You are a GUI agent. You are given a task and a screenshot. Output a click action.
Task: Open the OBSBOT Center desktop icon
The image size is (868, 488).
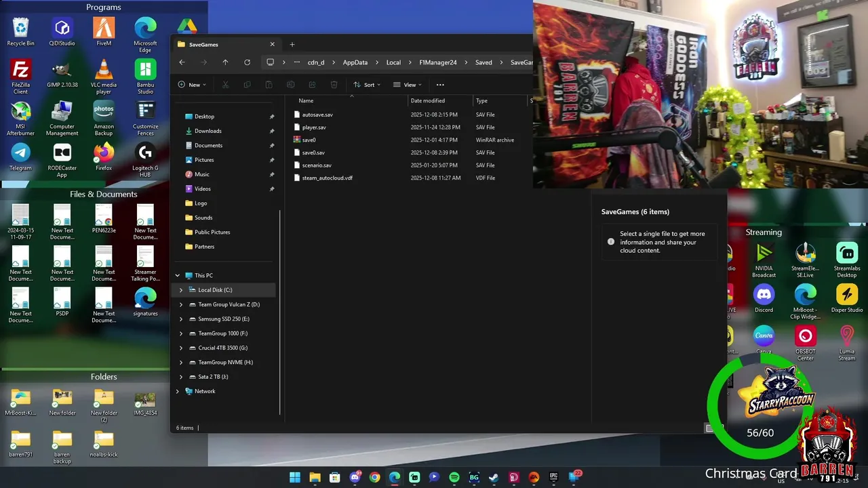point(806,343)
